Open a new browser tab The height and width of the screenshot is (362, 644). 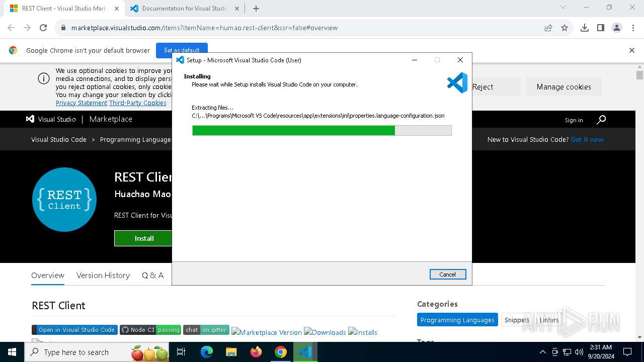click(256, 9)
